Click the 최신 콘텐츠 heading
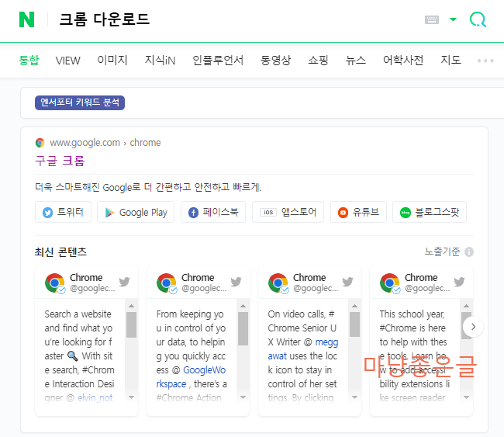The width and height of the screenshot is (504, 437). tap(60, 251)
